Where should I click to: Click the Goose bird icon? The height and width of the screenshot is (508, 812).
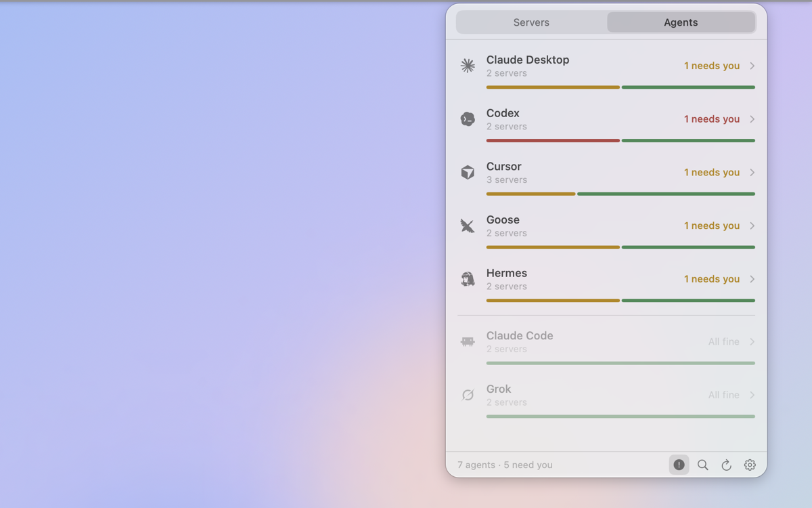pyautogui.click(x=468, y=226)
